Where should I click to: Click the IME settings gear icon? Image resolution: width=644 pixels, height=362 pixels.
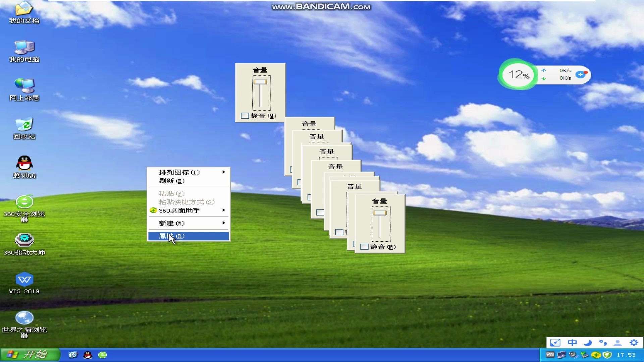(634, 343)
